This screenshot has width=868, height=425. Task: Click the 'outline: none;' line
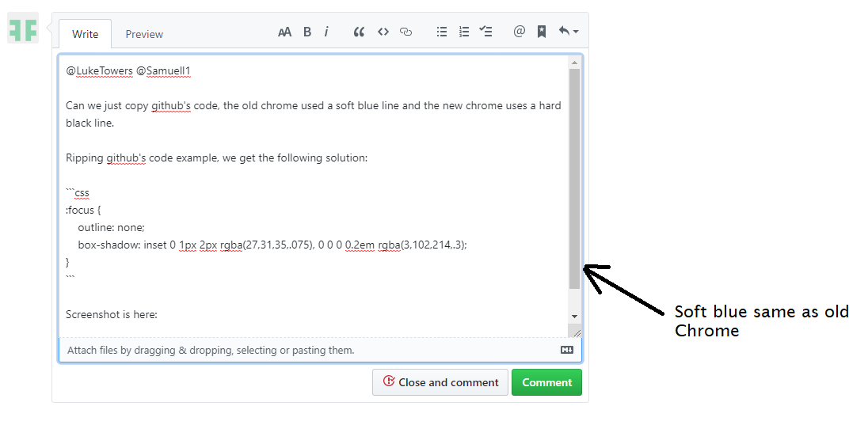pyautogui.click(x=111, y=227)
